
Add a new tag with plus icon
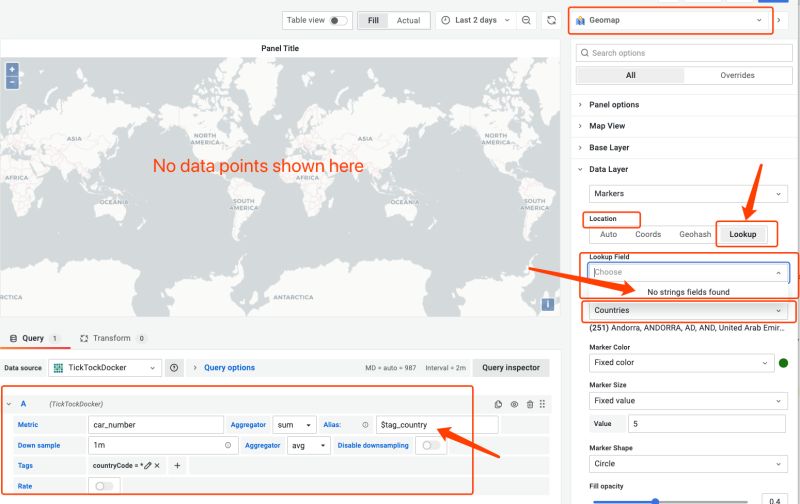tap(177, 465)
